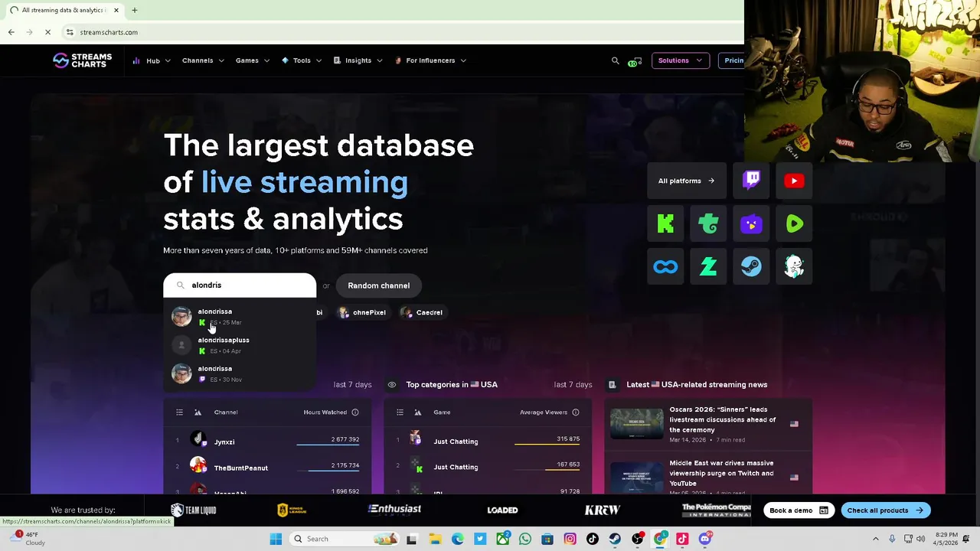This screenshot has width=980, height=551.
Task: Open the weather widget showing 46°F Cloudy
Action: (x=29, y=539)
